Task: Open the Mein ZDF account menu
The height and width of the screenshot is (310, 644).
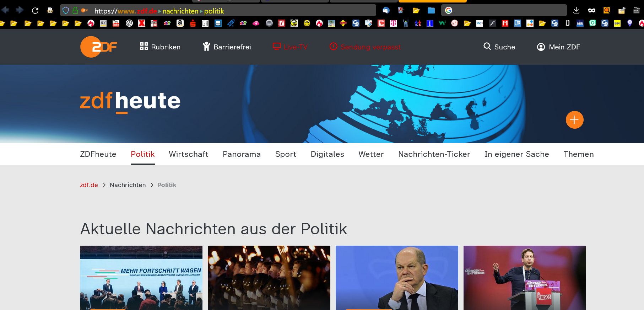Action: click(x=558, y=47)
